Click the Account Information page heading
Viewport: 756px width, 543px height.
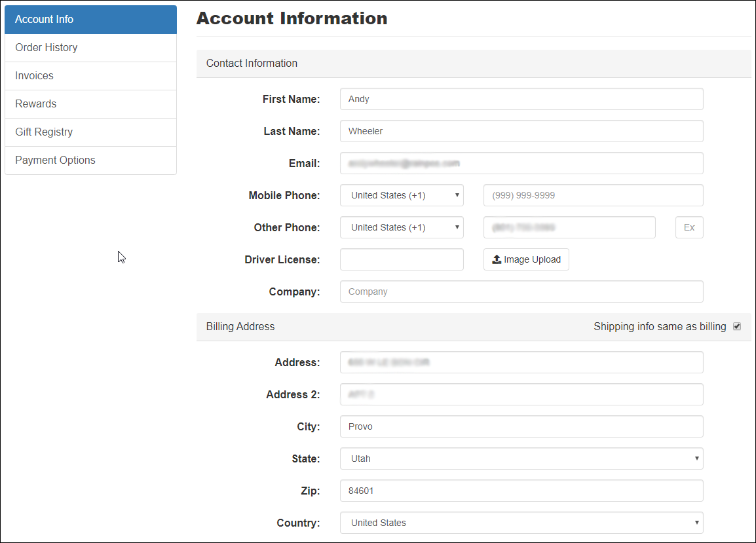click(292, 18)
